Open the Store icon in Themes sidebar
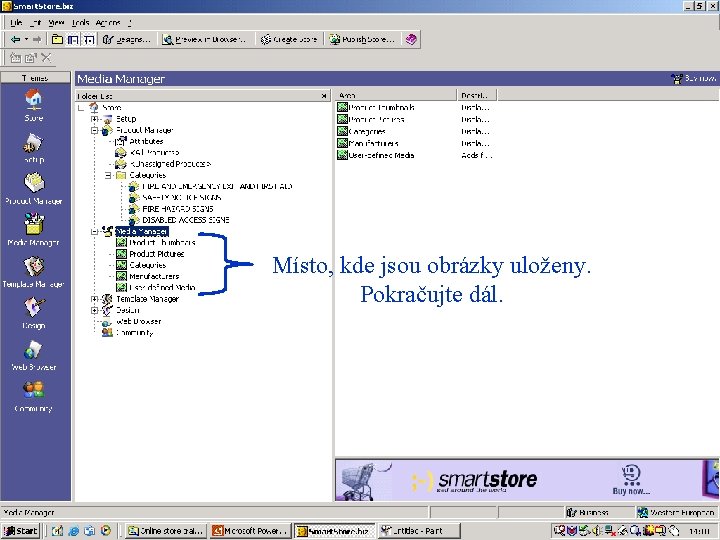 click(x=34, y=105)
